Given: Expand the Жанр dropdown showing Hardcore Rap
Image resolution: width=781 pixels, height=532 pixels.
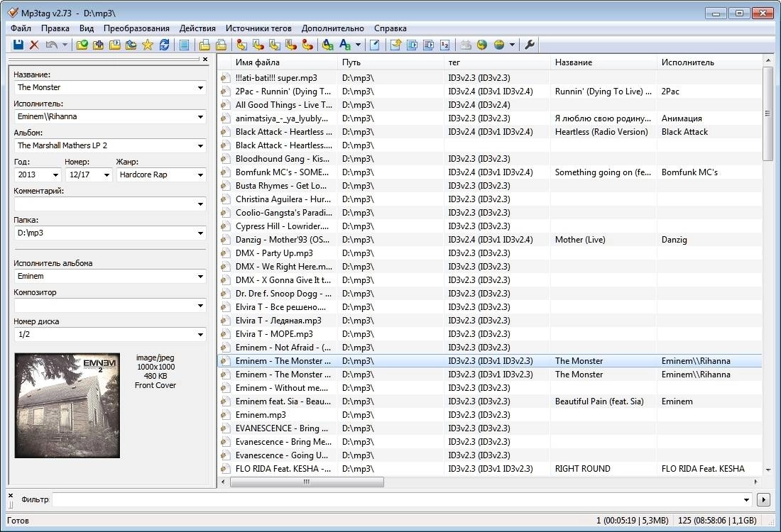Looking at the screenshot, I should point(200,174).
